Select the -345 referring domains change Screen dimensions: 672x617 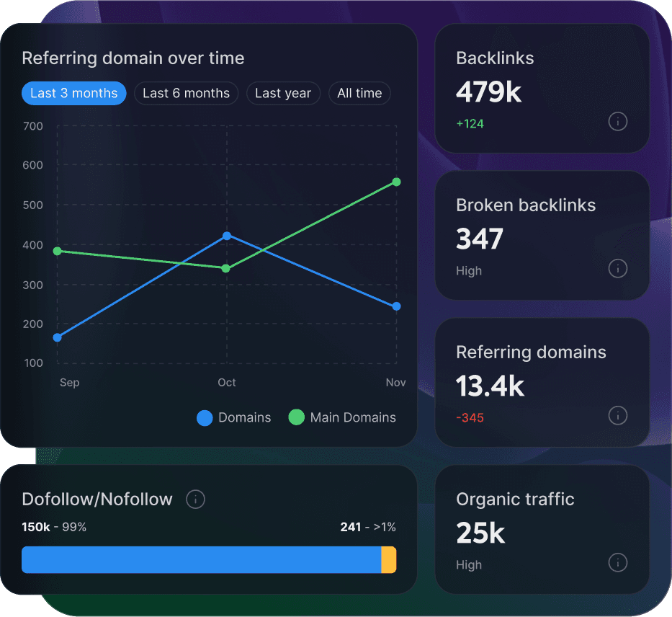coord(470,417)
